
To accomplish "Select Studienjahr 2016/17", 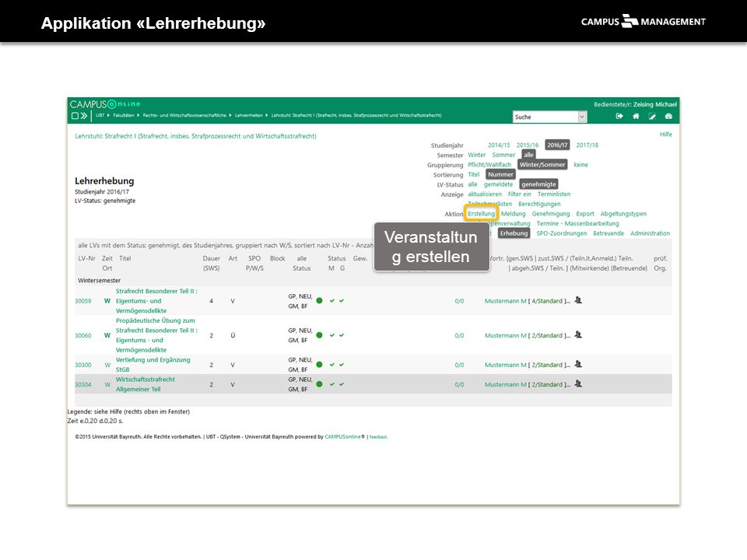I will click(557, 145).
